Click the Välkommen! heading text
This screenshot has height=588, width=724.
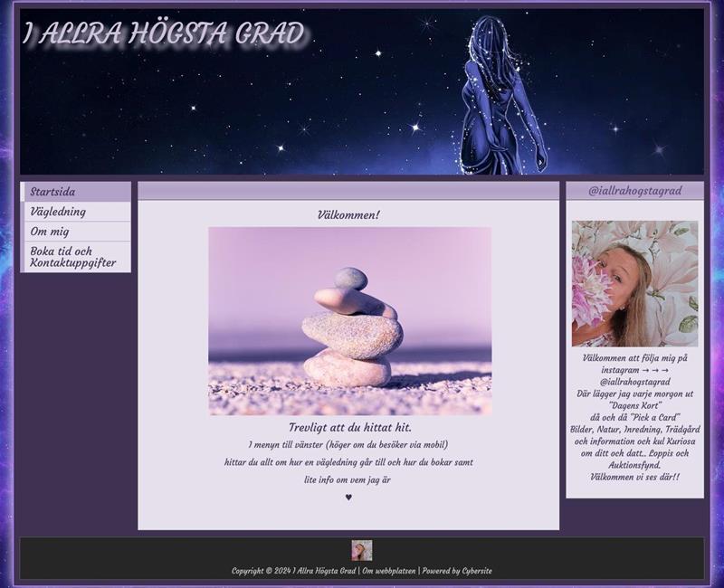click(348, 215)
